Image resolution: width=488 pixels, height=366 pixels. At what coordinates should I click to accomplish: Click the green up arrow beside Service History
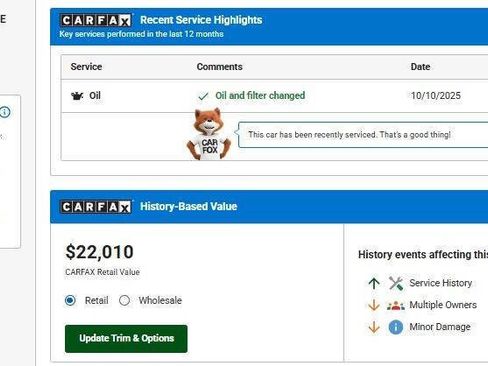pos(374,283)
